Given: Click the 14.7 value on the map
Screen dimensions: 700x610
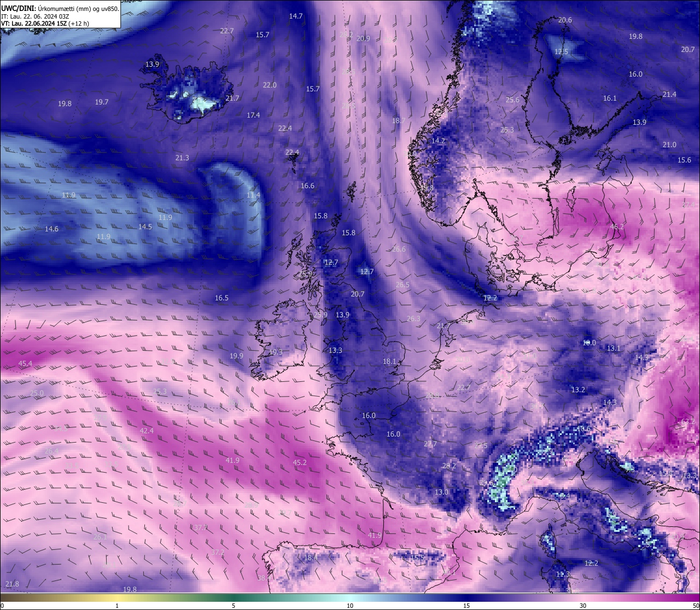Looking at the screenshot, I should click(296, 16).
